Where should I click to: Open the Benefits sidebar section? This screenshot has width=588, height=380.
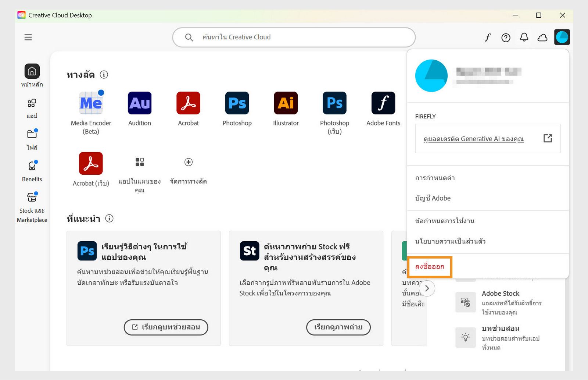point(32,171)
